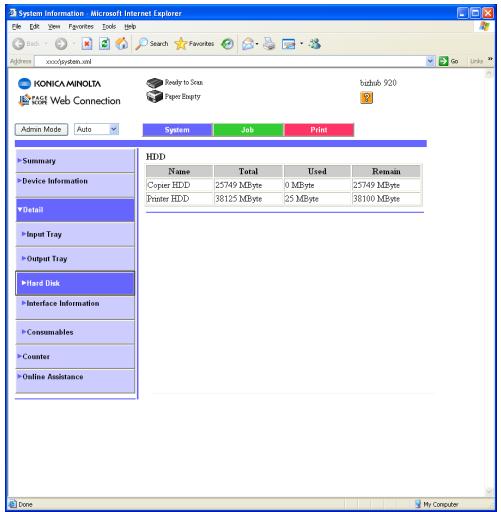Click the green Go arrow button
Image resolution: width=501 pixels, height=512 pixels.
444,61
